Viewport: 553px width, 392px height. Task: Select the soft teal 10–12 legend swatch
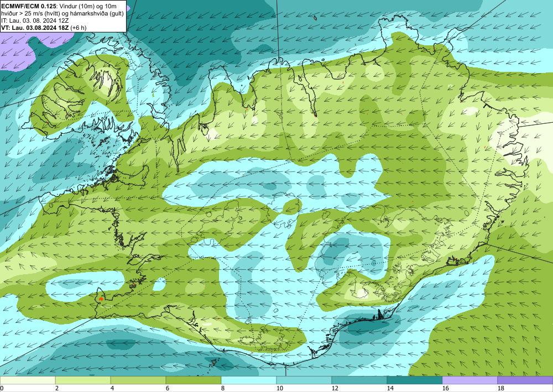tap(304, 380)
